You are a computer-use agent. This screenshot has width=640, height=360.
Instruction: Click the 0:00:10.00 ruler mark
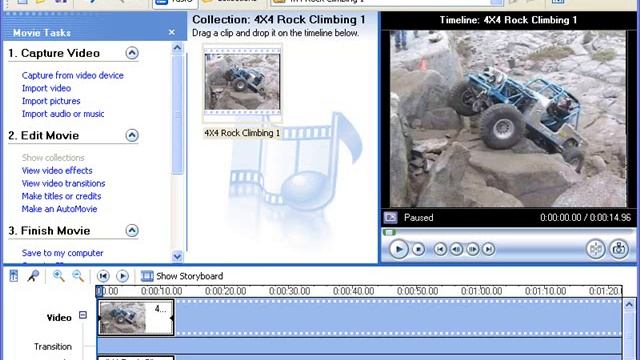coord(162,291)
